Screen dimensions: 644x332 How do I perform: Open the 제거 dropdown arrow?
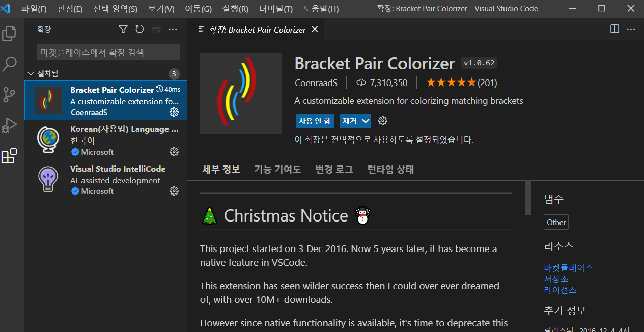[366, 121]
